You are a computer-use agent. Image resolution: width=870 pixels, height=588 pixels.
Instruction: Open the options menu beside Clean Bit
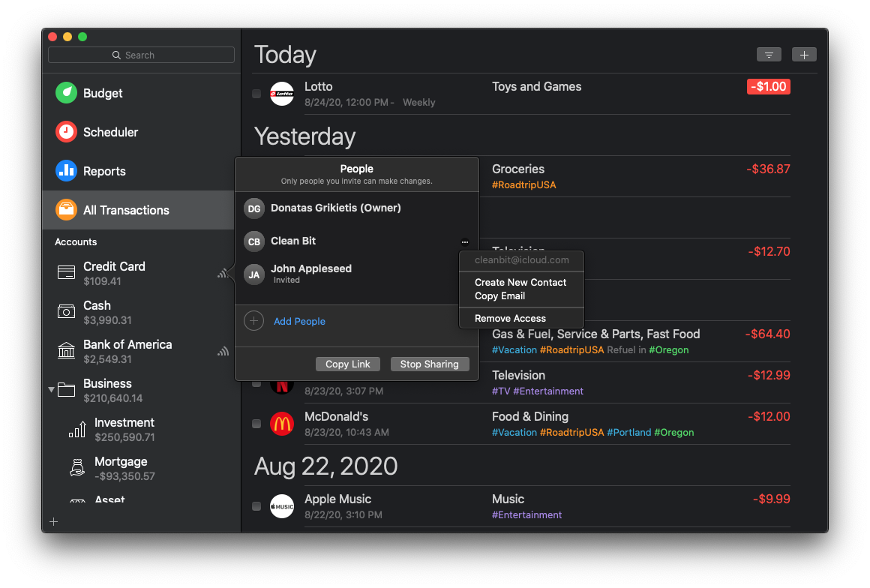pyautogui.click(x=465, y=241)
